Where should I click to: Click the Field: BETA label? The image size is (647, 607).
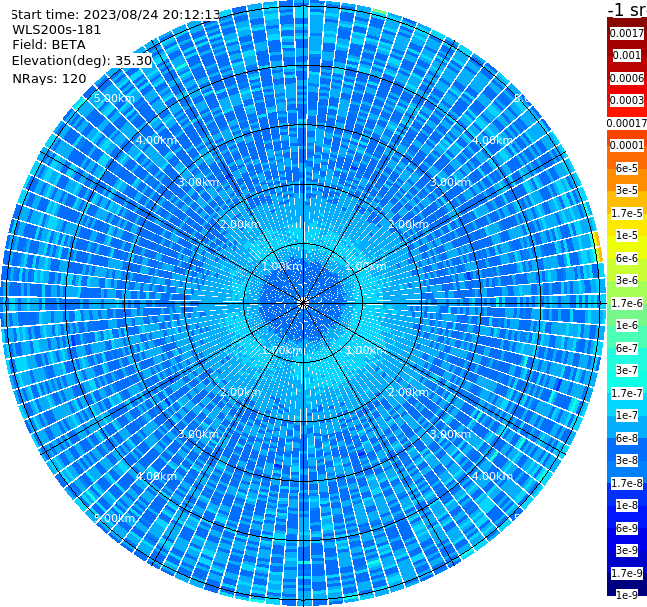pos(49,45)
